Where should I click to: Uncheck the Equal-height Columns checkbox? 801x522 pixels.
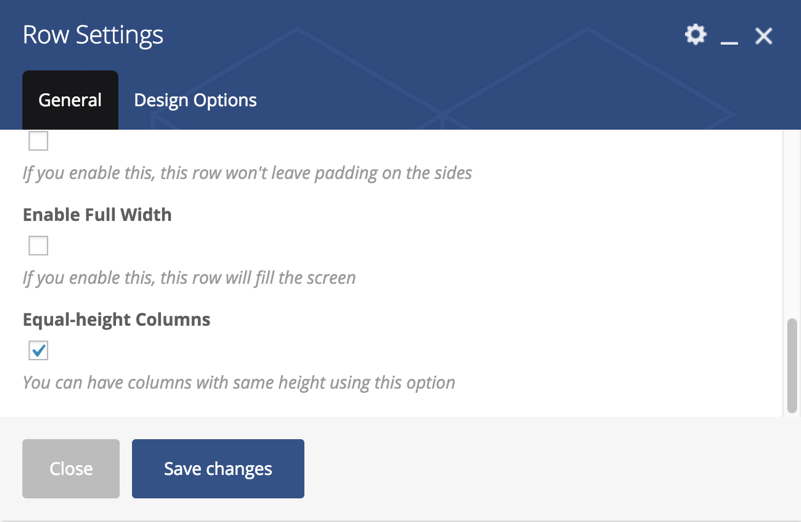(x=38, y=350)
